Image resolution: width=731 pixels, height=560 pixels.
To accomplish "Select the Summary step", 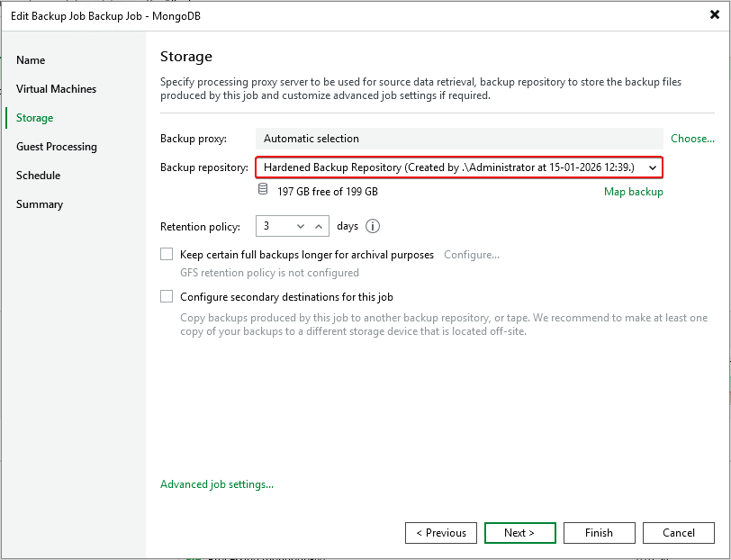I will point(40,204).
